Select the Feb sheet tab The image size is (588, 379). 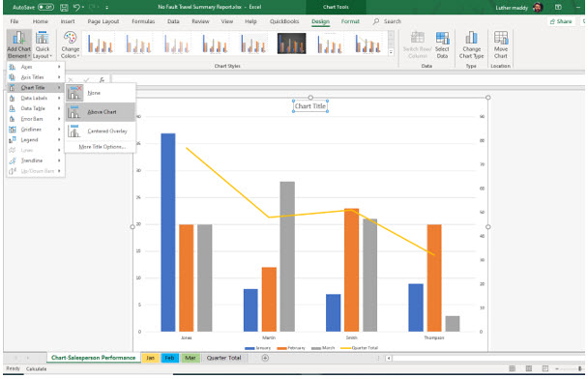(x=169, y=358)
